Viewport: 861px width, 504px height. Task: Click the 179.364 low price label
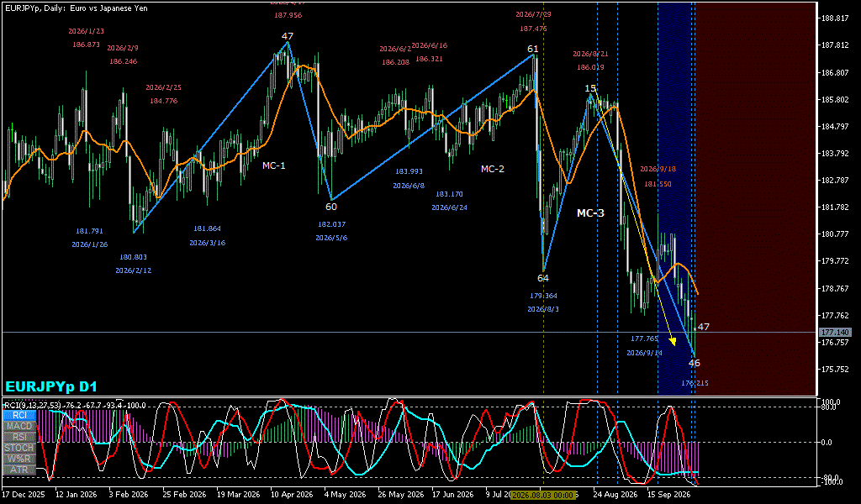click(x=543, y=296)
